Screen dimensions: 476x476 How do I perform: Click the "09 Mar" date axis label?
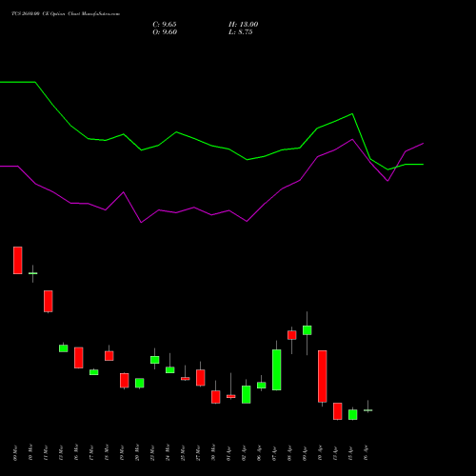click(x=15, y=452)
